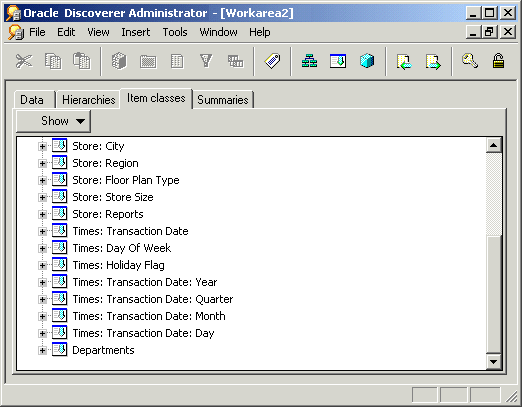This screenshot has width=522, height=407.
Task: Open the File menu
Action: pos(37,32)
